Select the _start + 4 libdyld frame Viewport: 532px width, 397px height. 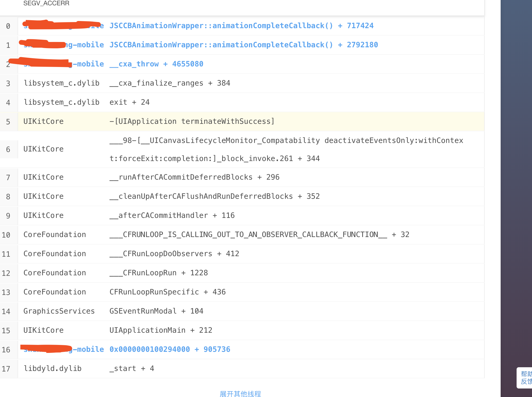pos(132,369)
